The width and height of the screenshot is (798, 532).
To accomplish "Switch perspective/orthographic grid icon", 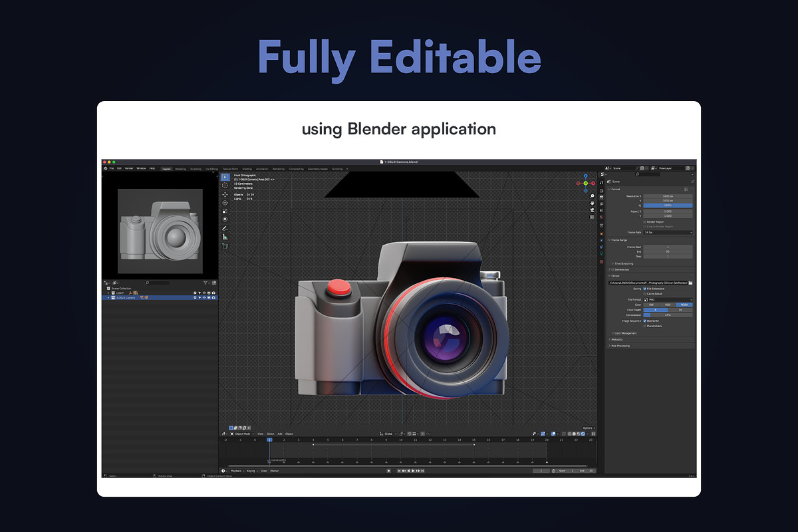I will coord(592,217).
